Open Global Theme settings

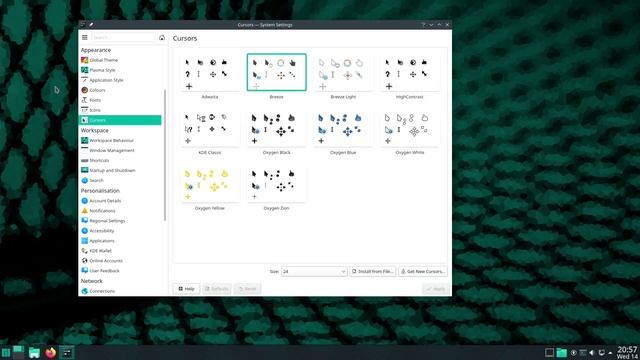tap(120, 60)
